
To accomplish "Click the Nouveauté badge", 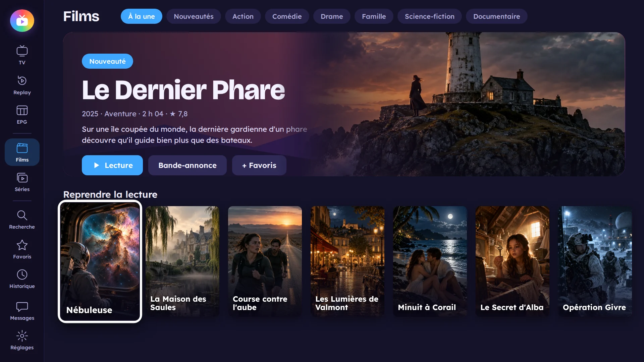I will click(x=107, y=61).
